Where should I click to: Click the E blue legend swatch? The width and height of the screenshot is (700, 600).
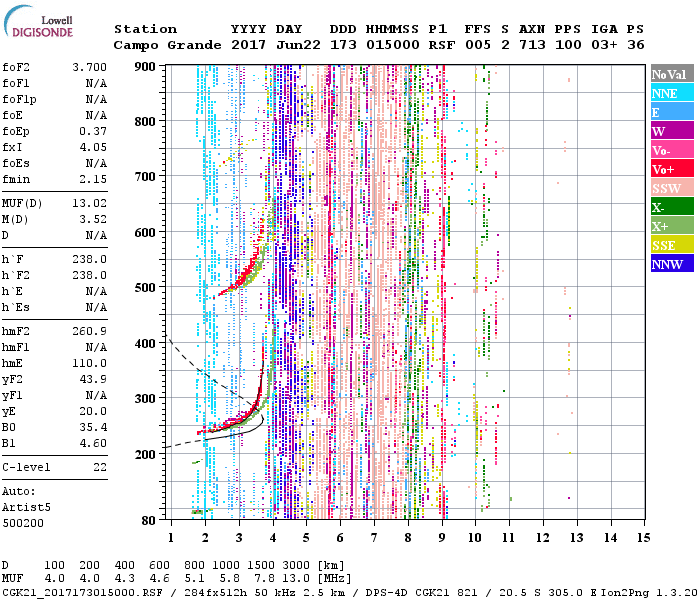(x=671, y=112)
